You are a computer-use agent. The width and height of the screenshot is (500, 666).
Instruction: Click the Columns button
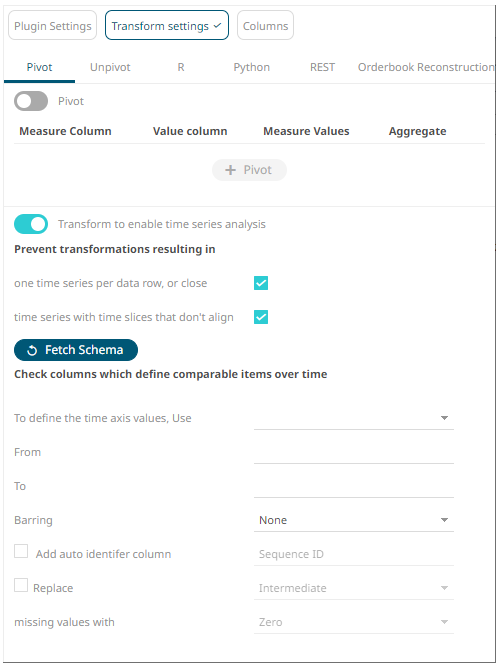point(266,25)
